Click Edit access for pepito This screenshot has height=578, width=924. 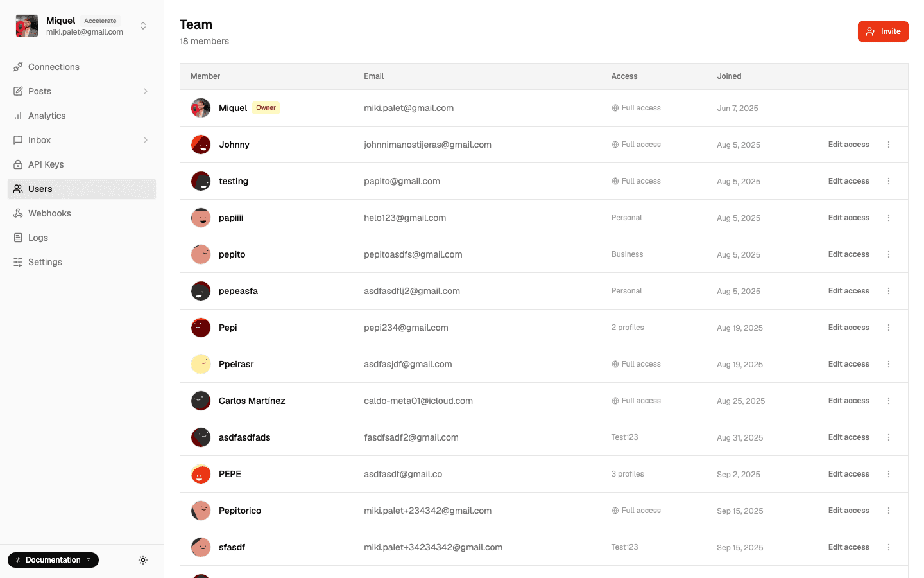[x=848, y=254]
